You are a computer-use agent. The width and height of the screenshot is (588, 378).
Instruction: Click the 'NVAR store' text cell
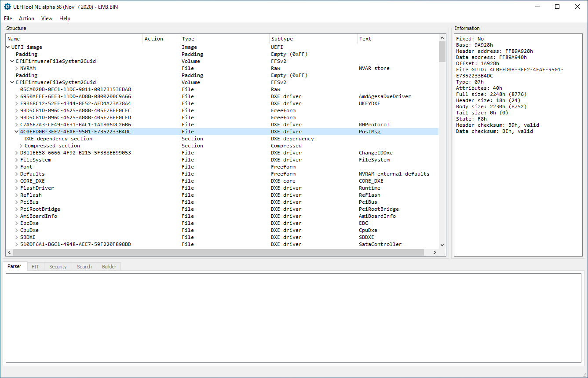[x=374, y=68]
